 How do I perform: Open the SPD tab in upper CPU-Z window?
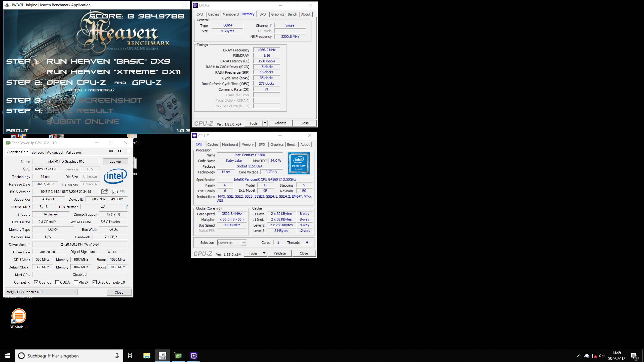263,14
